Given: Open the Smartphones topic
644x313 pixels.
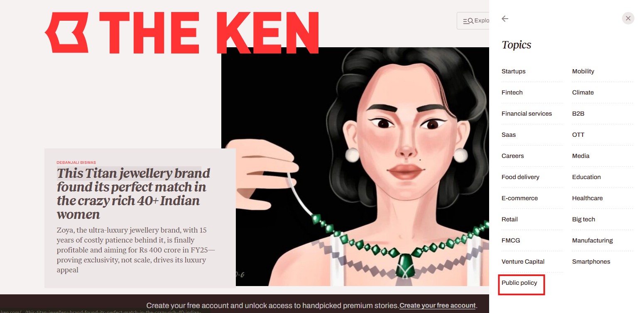Looking at the screenshot, I should click(591, 262).
